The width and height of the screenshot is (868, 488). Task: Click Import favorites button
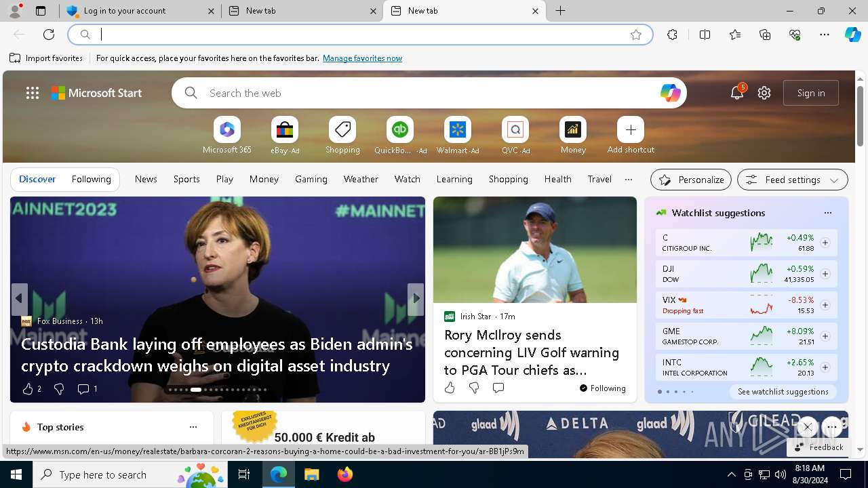point(46,58)
